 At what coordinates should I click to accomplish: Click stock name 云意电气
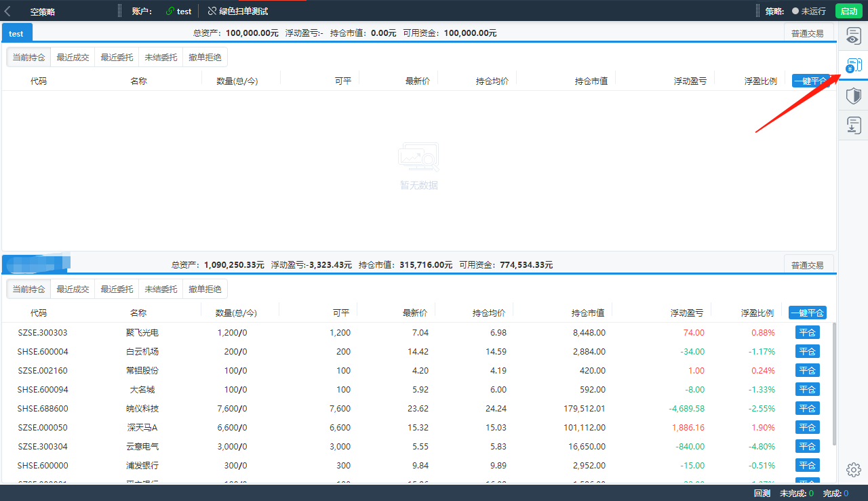(x=142, y=447)
